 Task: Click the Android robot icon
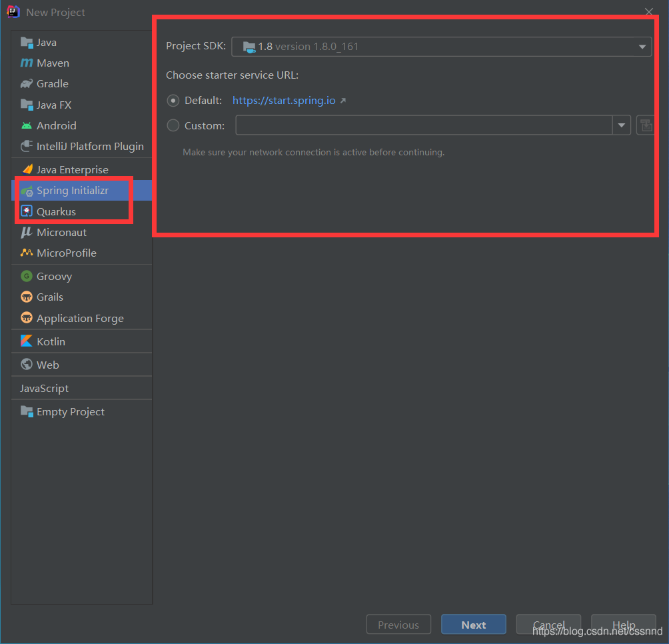point(27,126)
